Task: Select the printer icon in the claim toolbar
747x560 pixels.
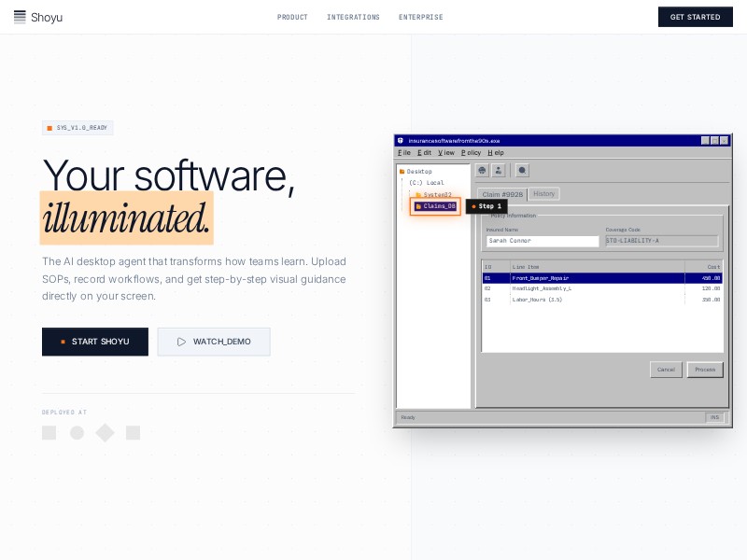Action: click(482, 171)
